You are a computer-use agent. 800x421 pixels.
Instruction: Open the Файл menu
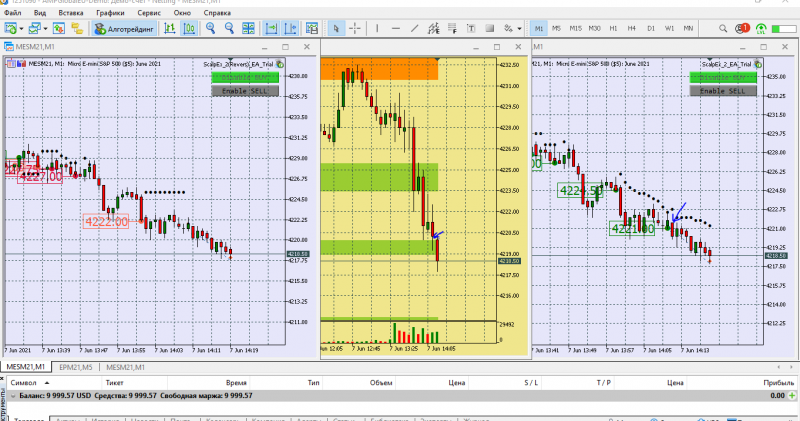tap(13, 13)
